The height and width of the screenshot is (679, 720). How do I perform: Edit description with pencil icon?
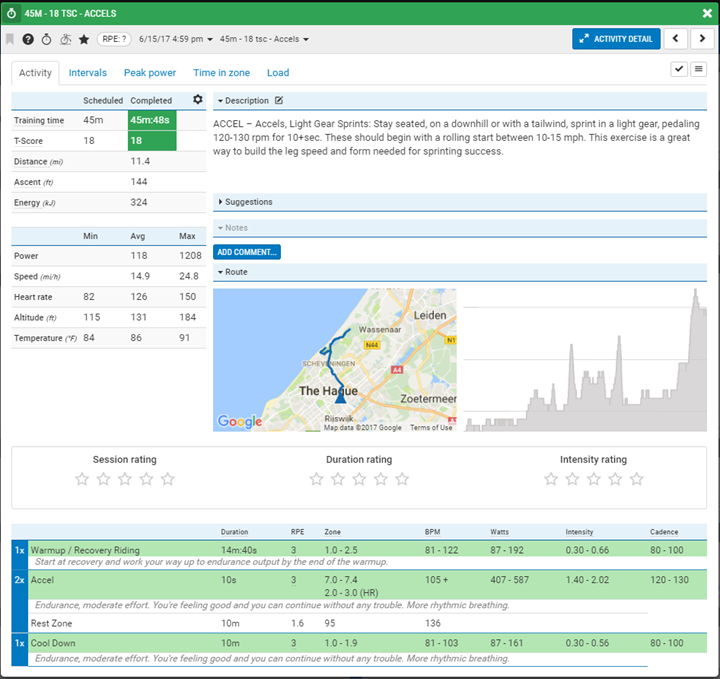pyautogui.click(x=279, y=100)
